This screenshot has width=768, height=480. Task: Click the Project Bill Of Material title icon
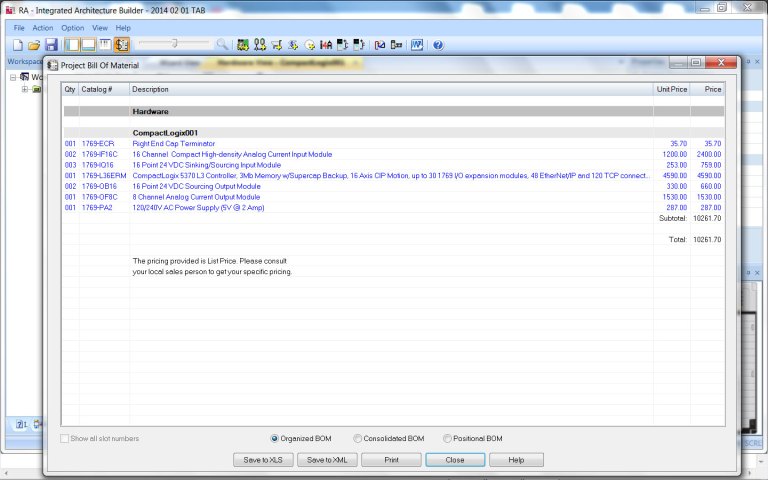point(52,65)
